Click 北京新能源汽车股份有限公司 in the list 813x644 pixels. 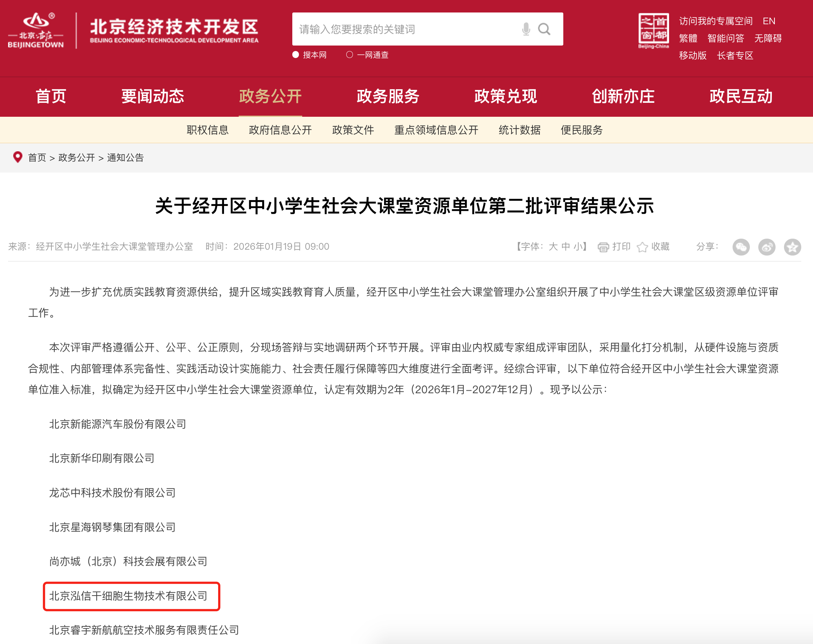(118, 424)
